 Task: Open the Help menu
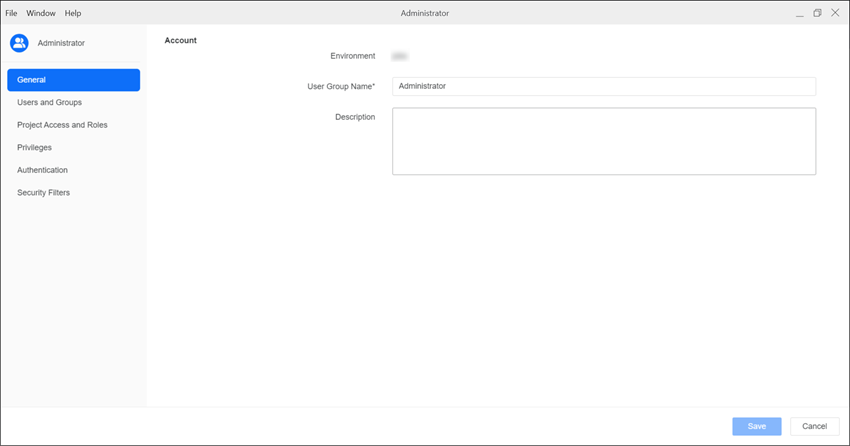(x=73, y=13)
